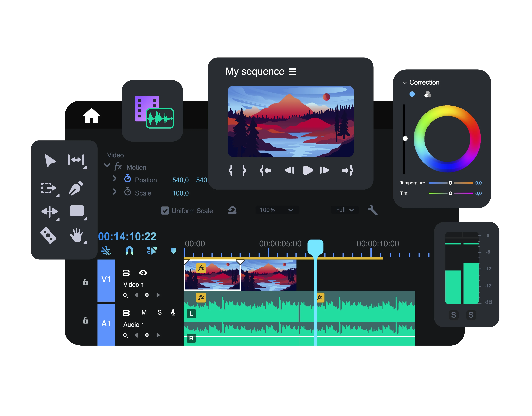Viewport: 532px width, 416px height.
Task: Select the Pen tool
Action: tap(76, 188)
